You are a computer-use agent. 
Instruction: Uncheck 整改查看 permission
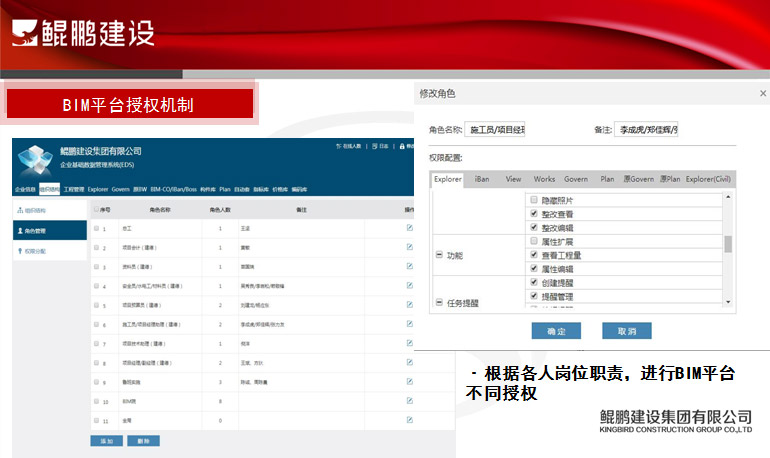point(534,214)
